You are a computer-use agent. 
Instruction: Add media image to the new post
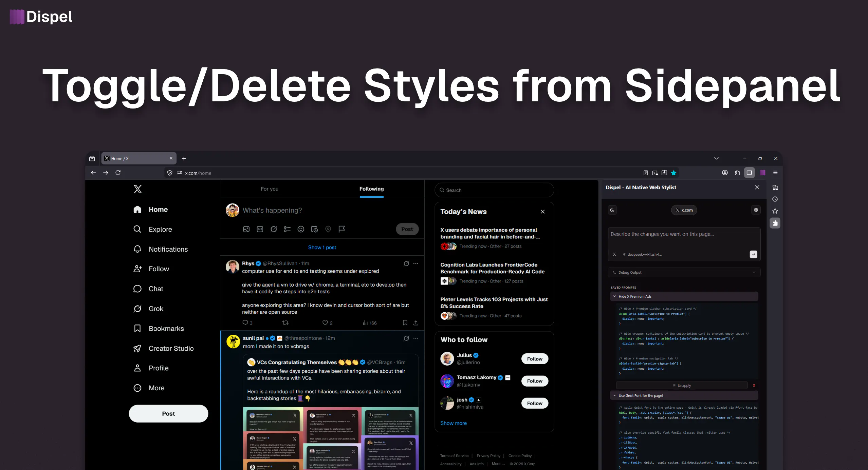tap(246, 229)
